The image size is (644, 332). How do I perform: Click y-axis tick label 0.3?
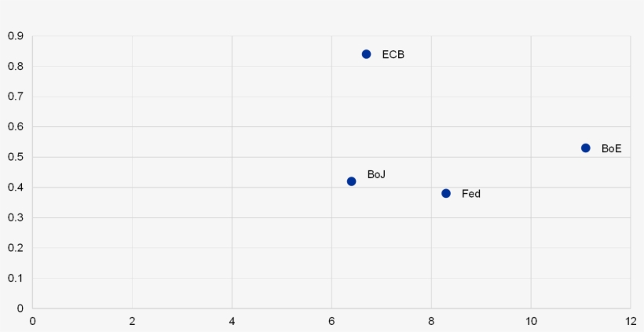[x=16, y=217]
